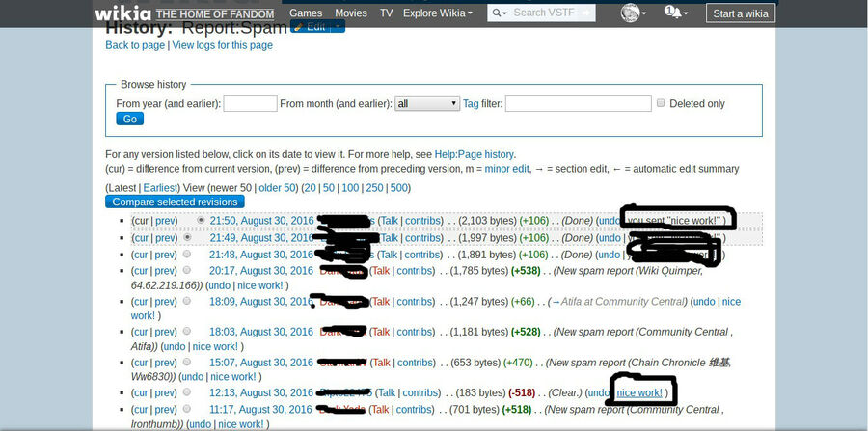868x431 pixels.
Task: Select the 11:17 revision radio button
Action: point(187,408)
